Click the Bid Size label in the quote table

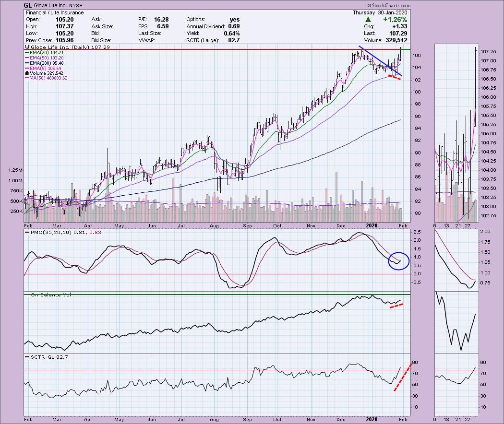point(101,40)
